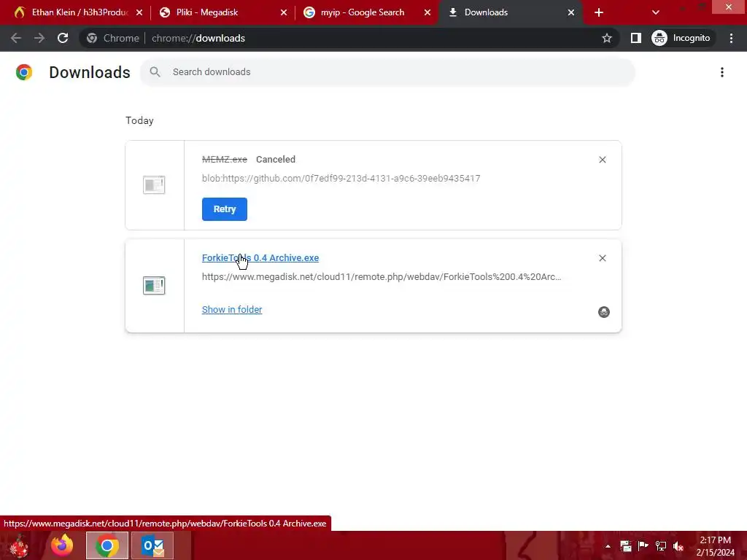This screenshot has height=560, width=747.
Task: Show hidden system tray icons
Action: [608, 546]
